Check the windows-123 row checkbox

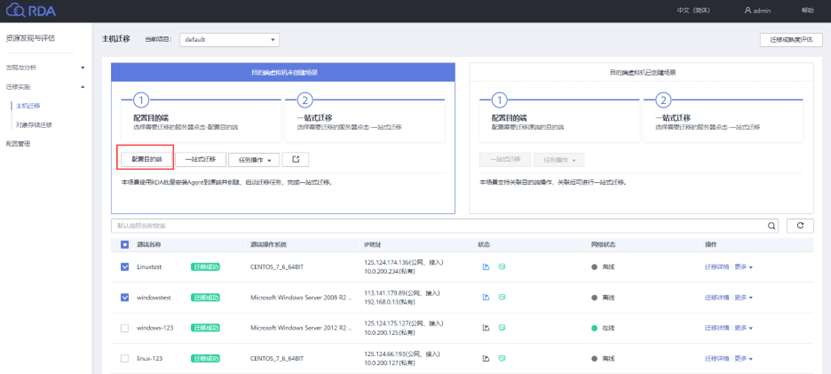tap(125, 328)
